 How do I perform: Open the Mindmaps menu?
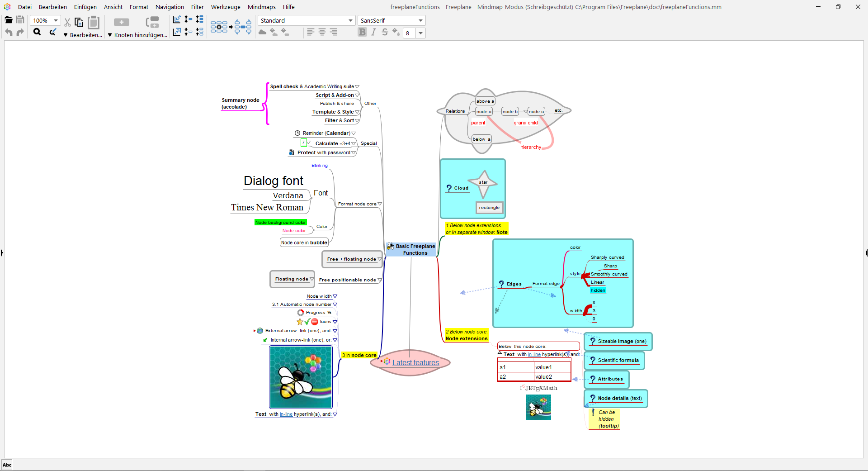point(261,7)
